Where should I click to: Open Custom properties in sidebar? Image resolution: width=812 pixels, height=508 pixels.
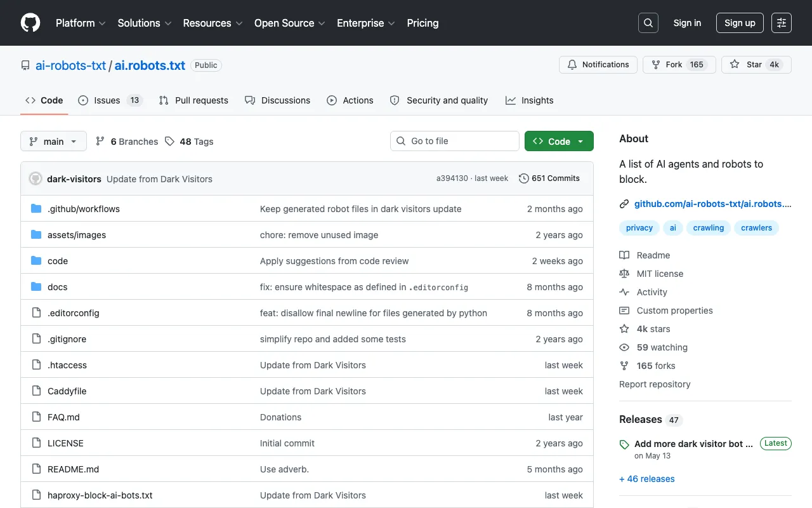[x=666, y=311]
